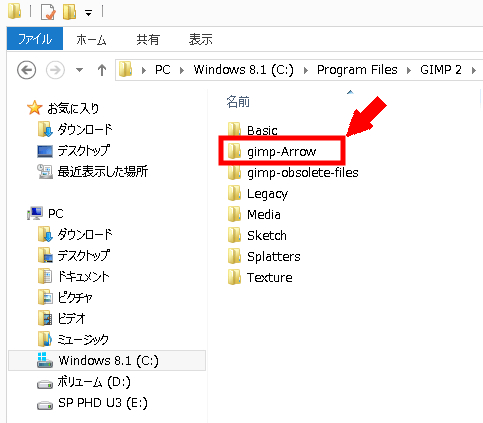The width and height of the screenshot is (483, 423).
Task: Open the ファイル tab
Action: [x=35, y=39]
